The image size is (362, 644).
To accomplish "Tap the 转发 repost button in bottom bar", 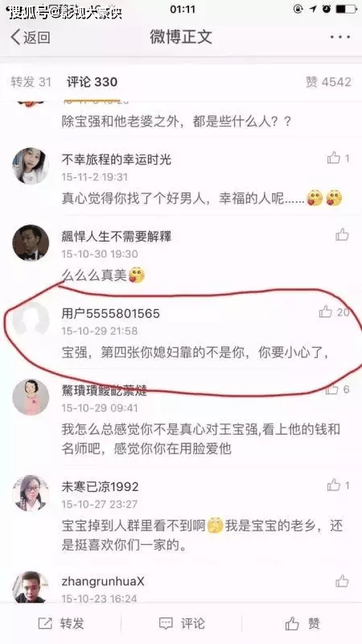I will pyautogui.click(x=61, y=623).
